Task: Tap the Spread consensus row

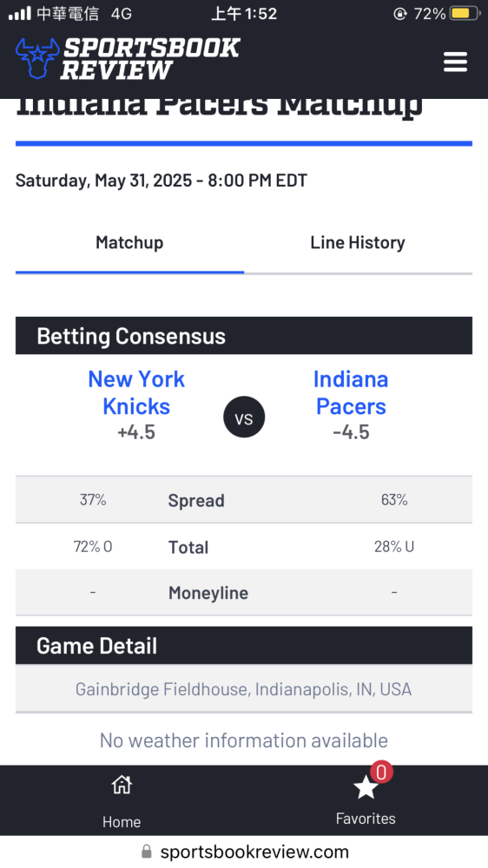Action: click(x=244, y=500)
